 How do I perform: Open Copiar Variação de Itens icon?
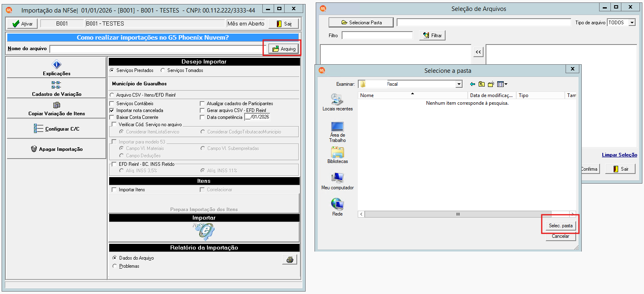pos(57,105)
